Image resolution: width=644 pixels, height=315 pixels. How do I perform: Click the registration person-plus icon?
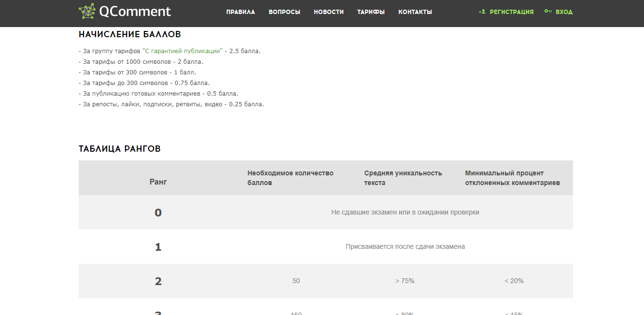(482, 12)
